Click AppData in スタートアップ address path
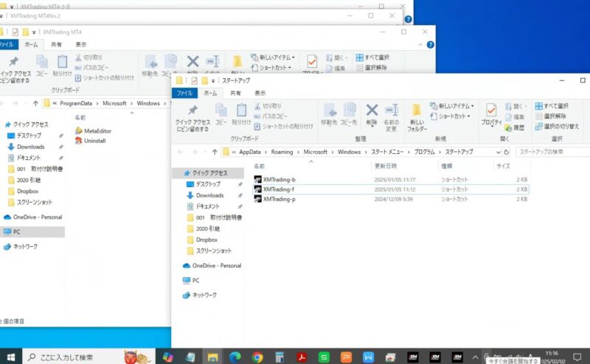The height and width of the screenshot is (364, 590). 250,152
